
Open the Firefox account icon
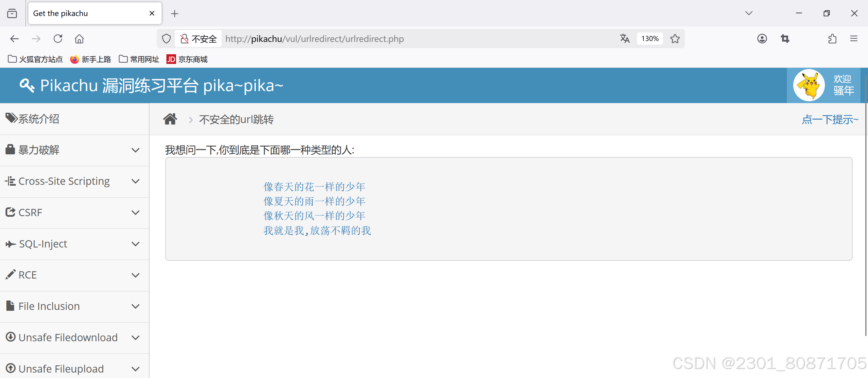click(x=762, y=39)
